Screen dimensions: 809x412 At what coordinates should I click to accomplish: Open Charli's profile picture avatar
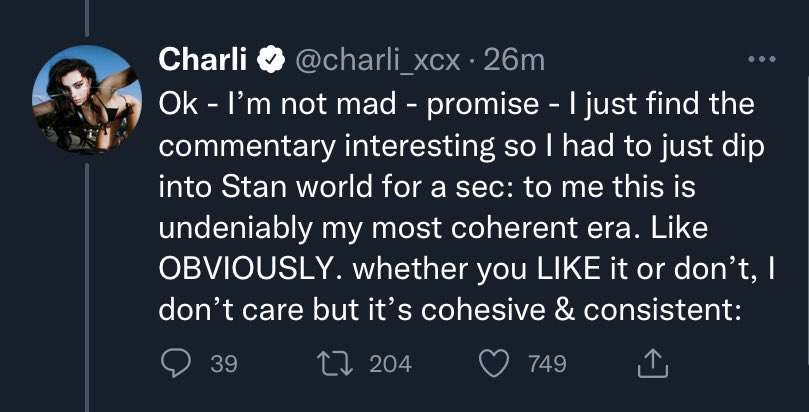click(x=88, y=93)
